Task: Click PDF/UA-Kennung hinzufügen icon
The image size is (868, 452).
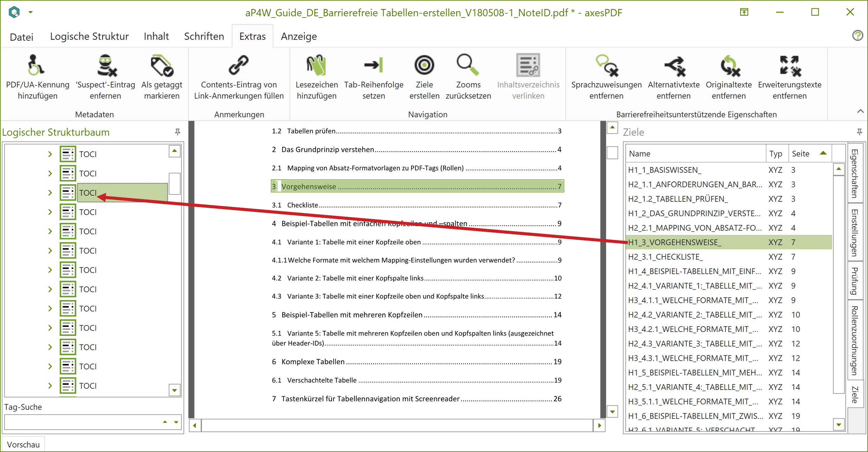Action: click(x=36, y=65)
